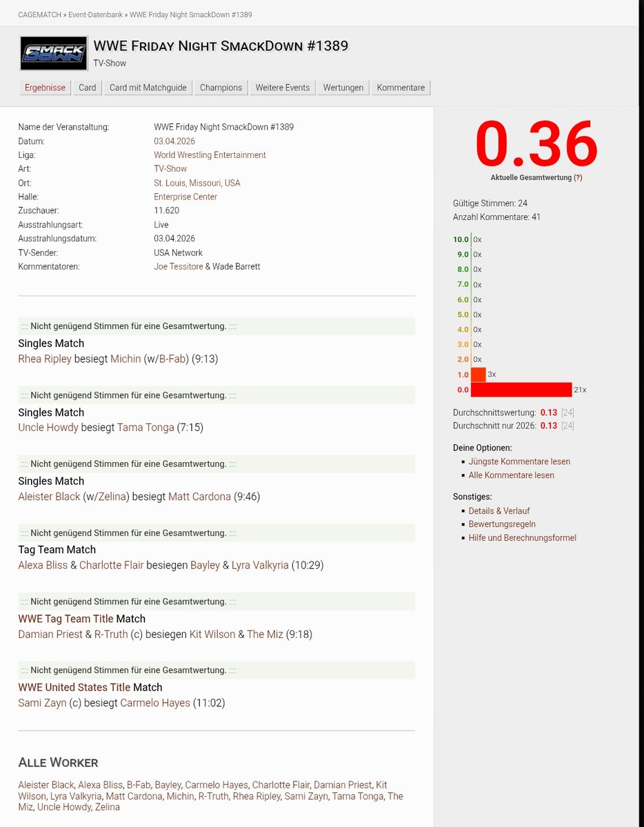644x827 pixels.
Task: Click Tama Tonga in the Howdy match
Action: tap(145, 428)
